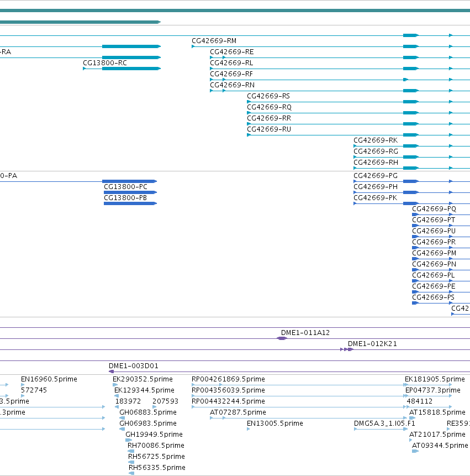
Task: Click the short teal gene bar ending in arrow
Action: pos(80,22)
